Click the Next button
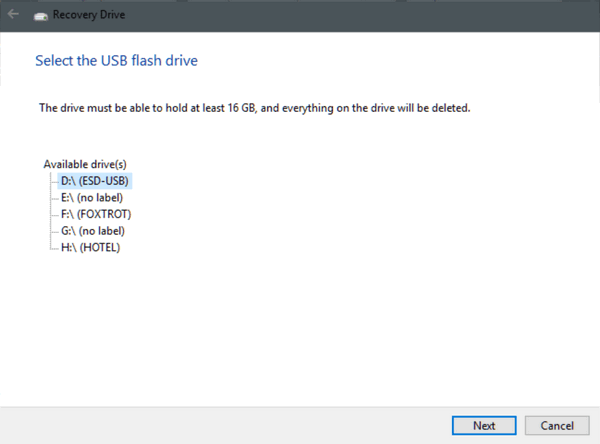Screen dimensions: 600x444 (484, 426)
